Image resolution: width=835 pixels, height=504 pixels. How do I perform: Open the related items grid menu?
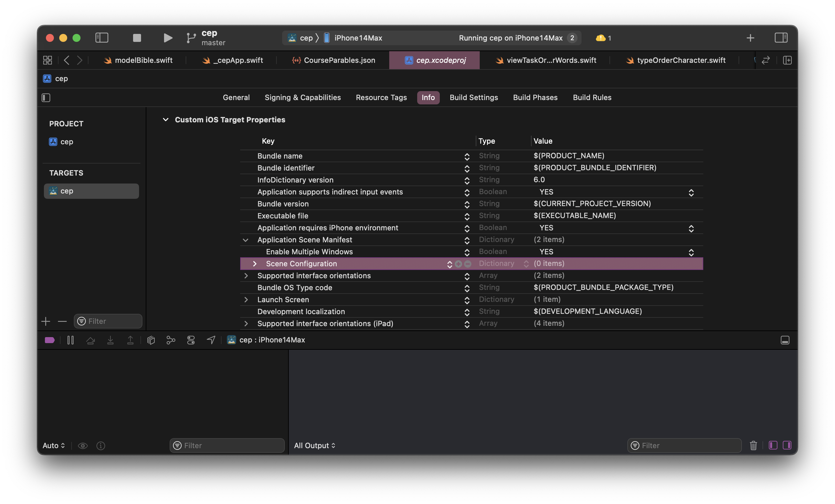click(48, 60)
